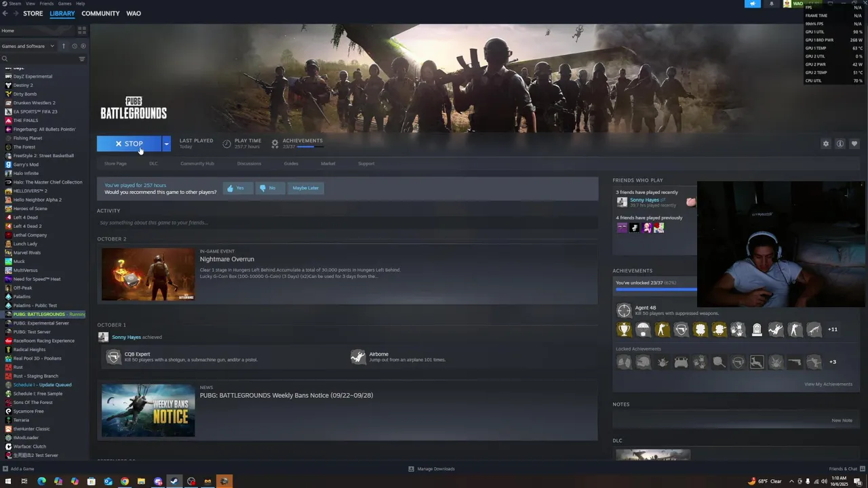Open the DLC link
This screenshot has height=488, width=868.
click(153, 163)
